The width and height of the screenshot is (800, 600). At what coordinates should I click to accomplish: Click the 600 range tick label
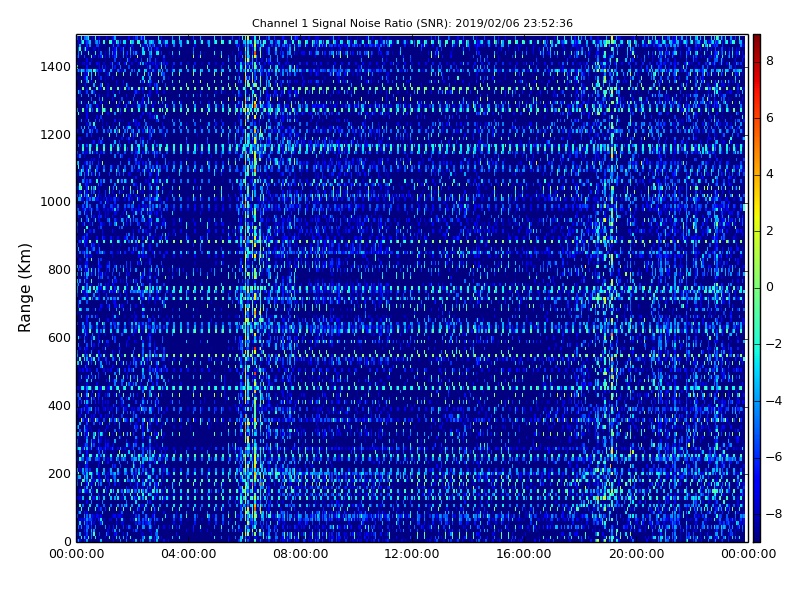[59, 338]
